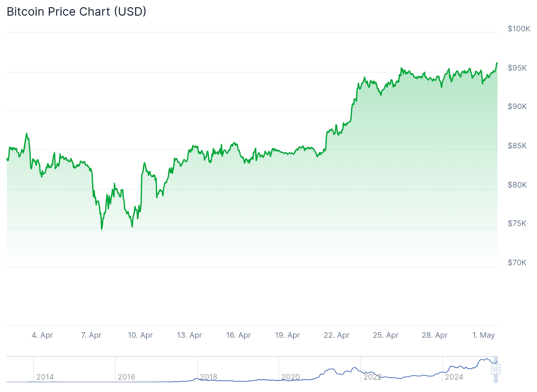This screenshot has width=537, height=392.
Task: Click the 2018 label in the navigator
Action: [209, 377]
